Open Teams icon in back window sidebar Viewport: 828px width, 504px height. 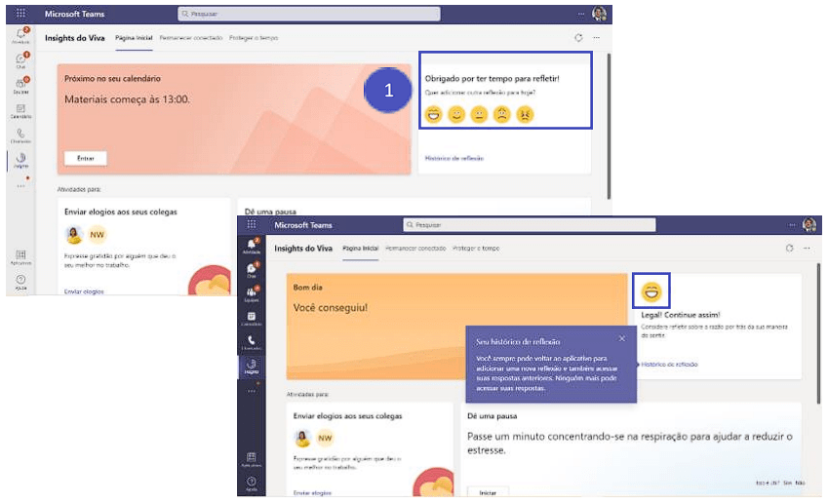pyautogui.click(x=21, y=85)
